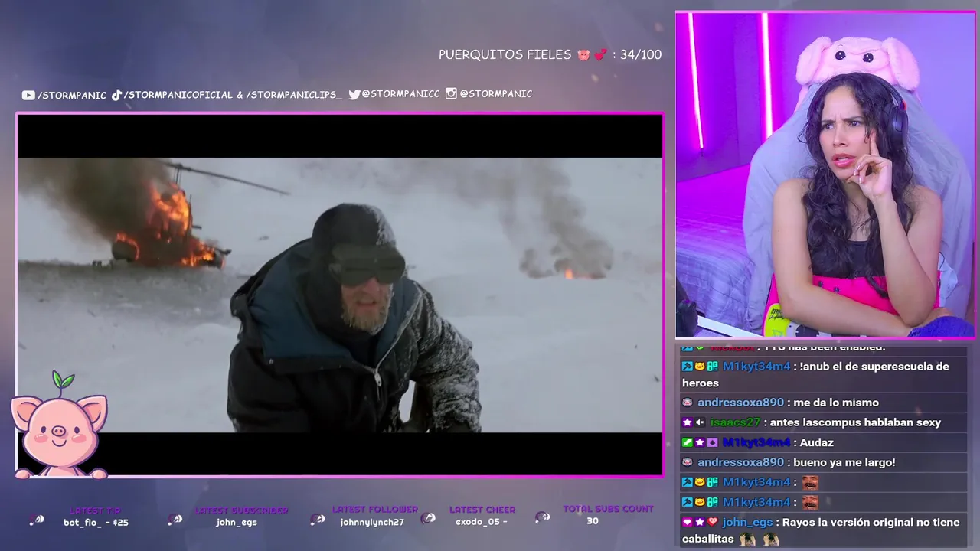The width and height of the screenshot is (980, 551).
Task: Click the message text 'bueno ya me largo!'
Action: pyautogui.click(x=844, y=462)
